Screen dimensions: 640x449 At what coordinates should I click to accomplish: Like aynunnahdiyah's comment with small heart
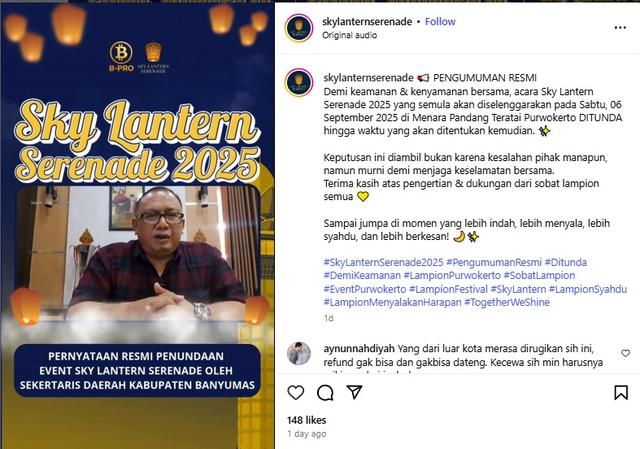(625, 353)
